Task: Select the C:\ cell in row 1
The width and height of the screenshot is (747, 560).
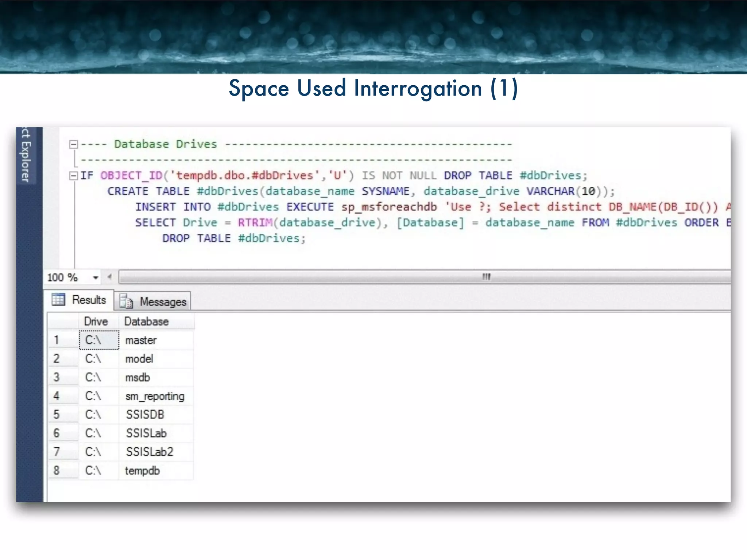Action: pyautogui.click(x=99, y=340)
